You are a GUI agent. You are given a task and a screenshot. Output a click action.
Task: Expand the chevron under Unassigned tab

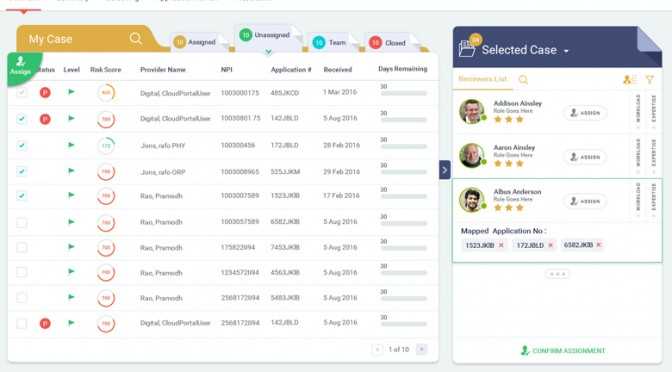[x=268, y=52]
